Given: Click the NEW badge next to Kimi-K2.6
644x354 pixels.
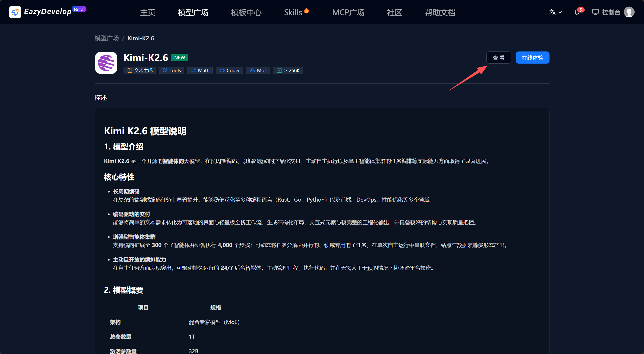Looking at the screenshot, I should pos(180,58).
